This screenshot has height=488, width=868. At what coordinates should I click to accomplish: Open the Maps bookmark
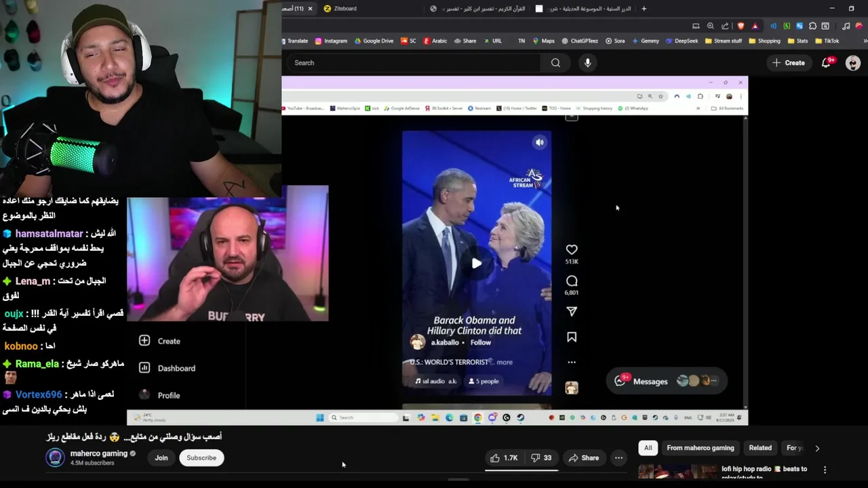tap(543, 41)
